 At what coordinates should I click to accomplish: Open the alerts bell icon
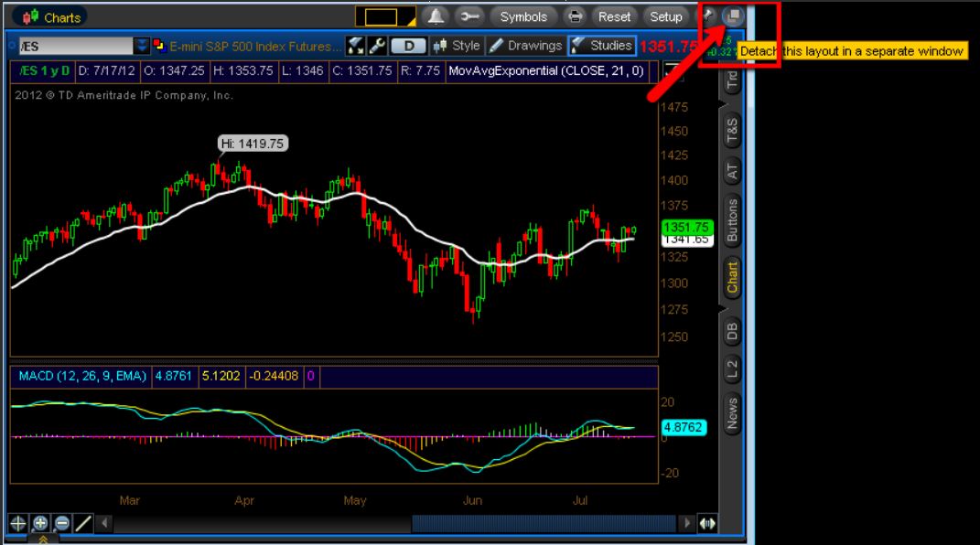click(x=436, y=16)
